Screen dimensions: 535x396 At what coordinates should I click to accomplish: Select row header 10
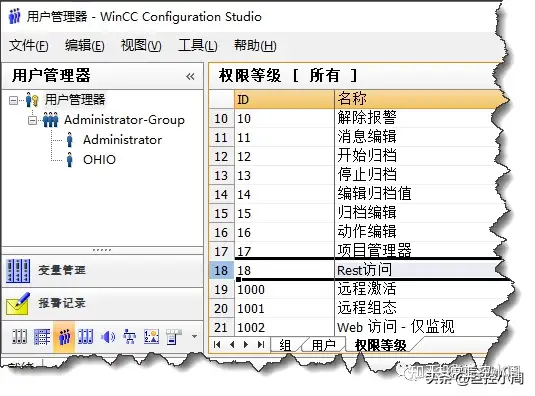[221, 118]
